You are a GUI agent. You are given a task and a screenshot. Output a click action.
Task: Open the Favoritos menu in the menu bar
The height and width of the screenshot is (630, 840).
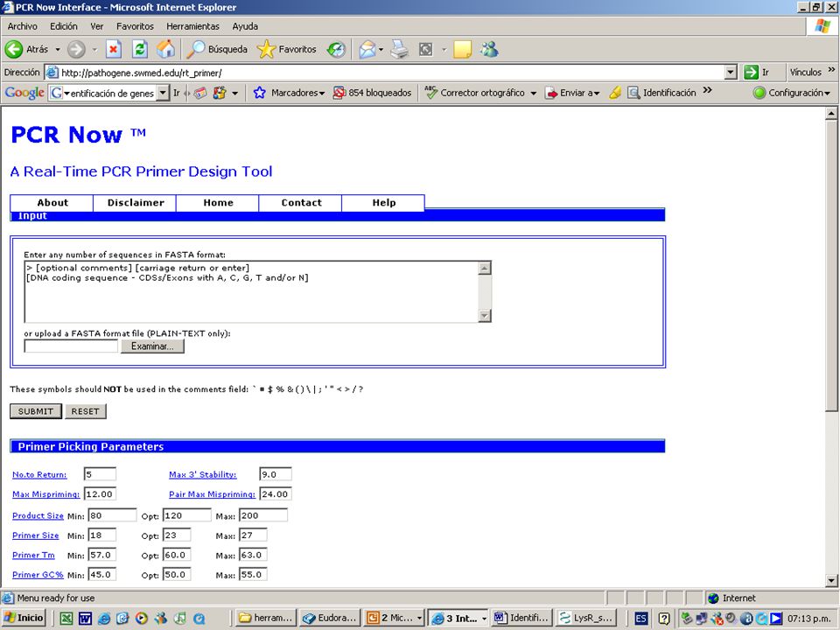135,26
